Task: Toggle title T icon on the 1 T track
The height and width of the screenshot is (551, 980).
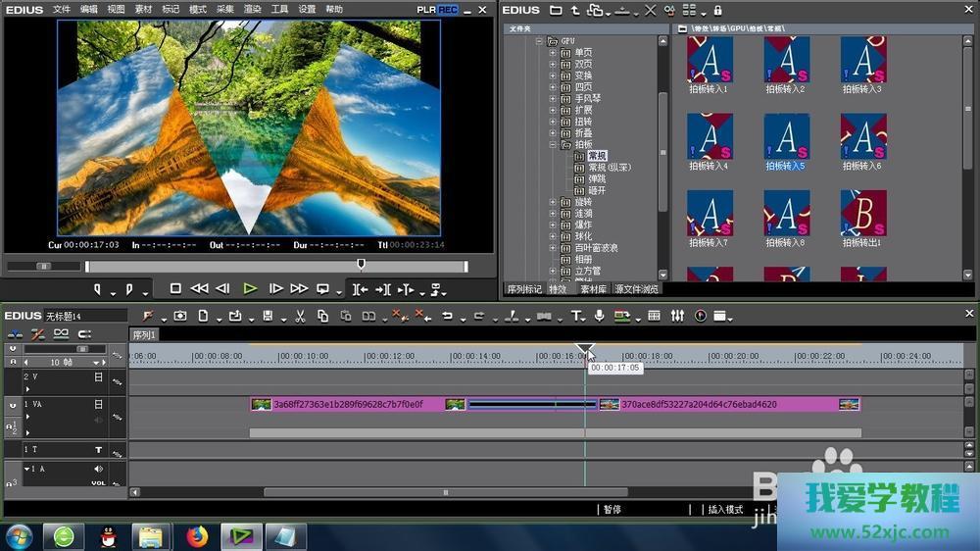Action: coord(98,450)
